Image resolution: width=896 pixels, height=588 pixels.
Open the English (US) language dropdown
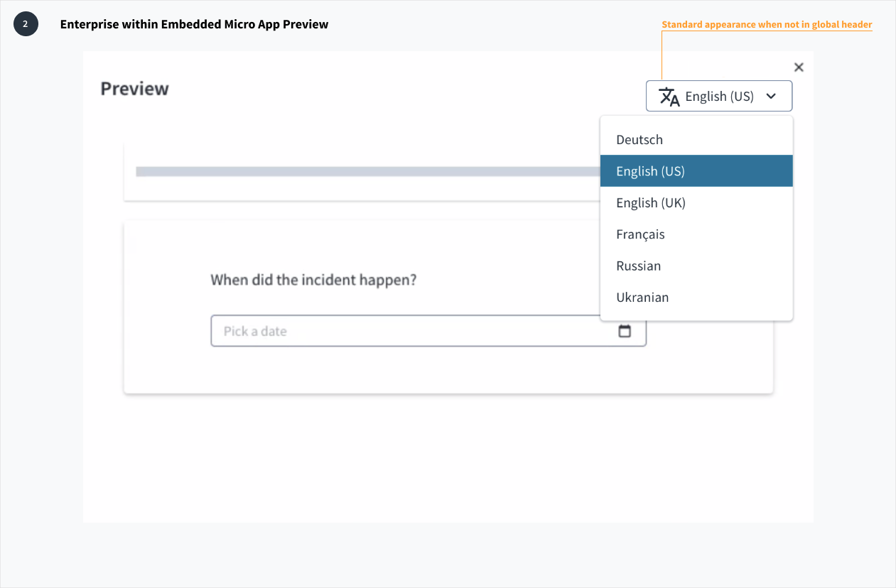click(718, 96)
